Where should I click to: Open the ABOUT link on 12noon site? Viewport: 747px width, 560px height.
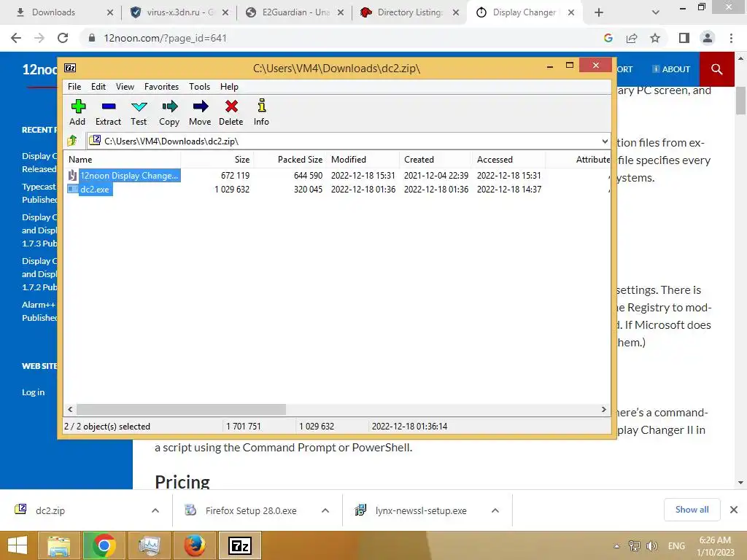pos(671,69)
